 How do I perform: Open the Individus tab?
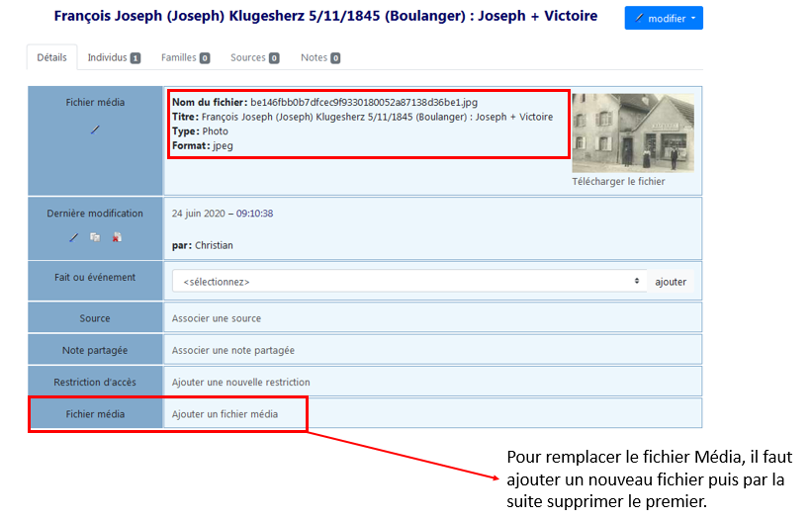(x=114, y=57)
